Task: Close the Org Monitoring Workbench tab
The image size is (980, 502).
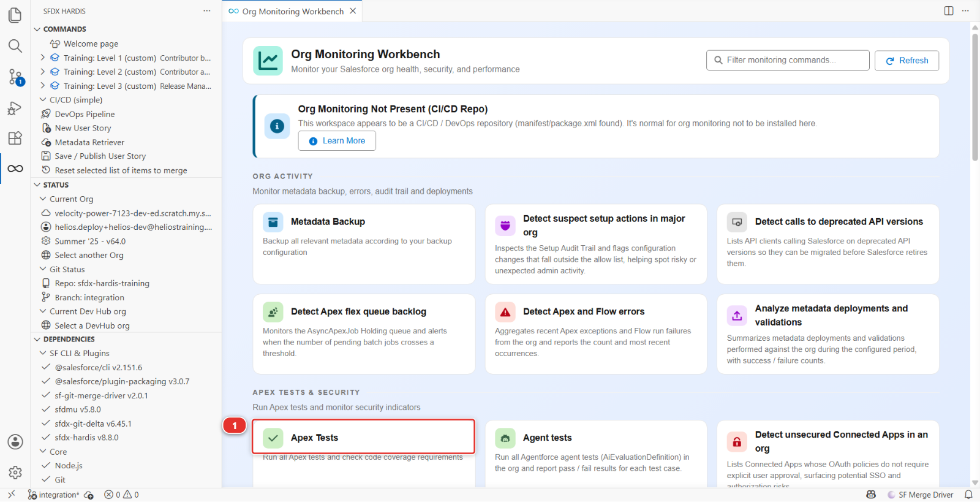Action: coord(353,11)
